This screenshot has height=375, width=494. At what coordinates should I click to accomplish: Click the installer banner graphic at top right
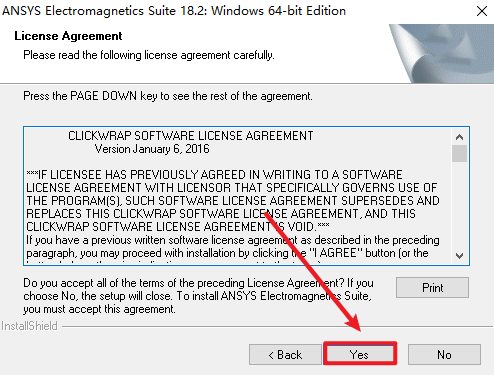pos(441,53)
